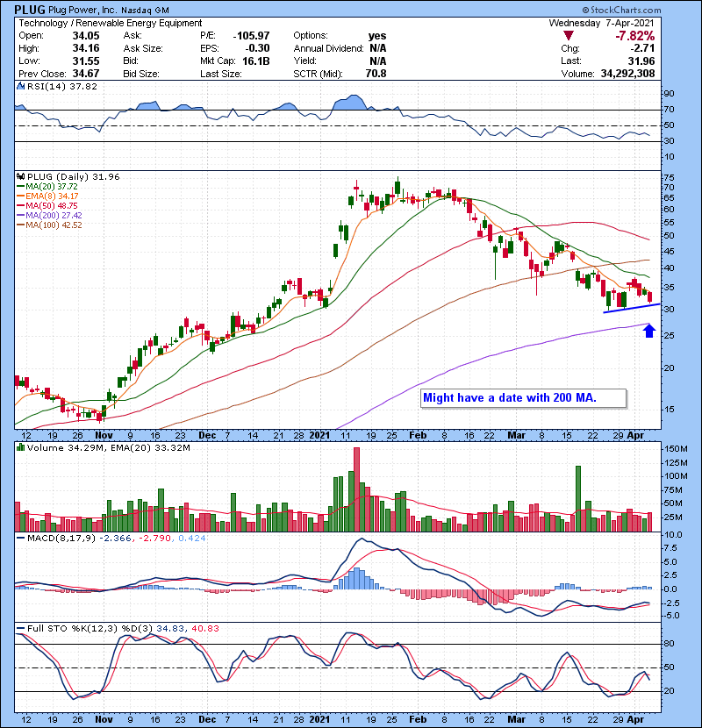Click the tallest red volume bar in January
This screenshot has height=728, width=702.
(357, 489)
